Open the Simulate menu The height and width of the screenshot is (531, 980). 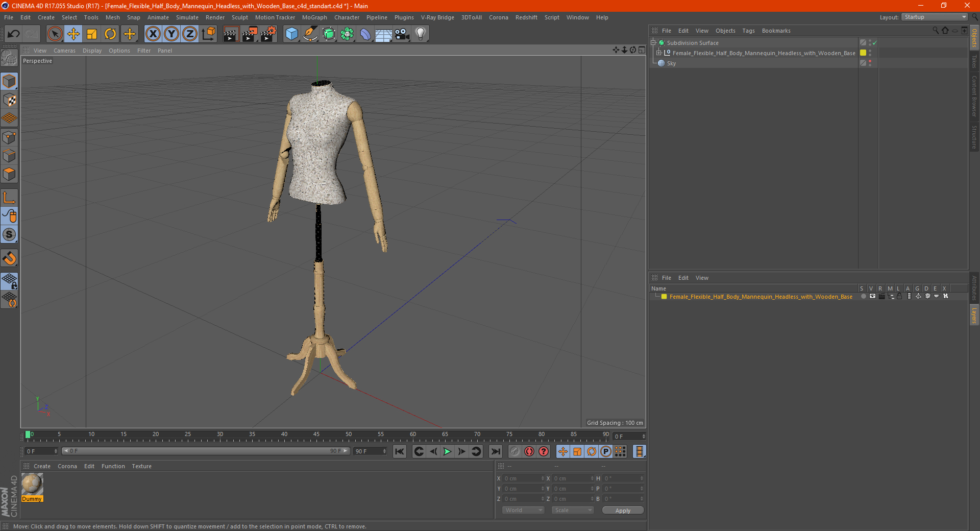[187, 17]
